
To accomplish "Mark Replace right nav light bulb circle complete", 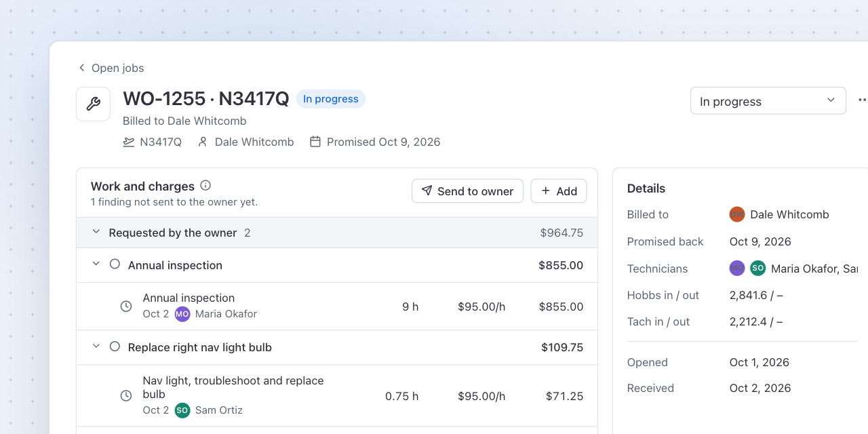I will tap(115, 347).
